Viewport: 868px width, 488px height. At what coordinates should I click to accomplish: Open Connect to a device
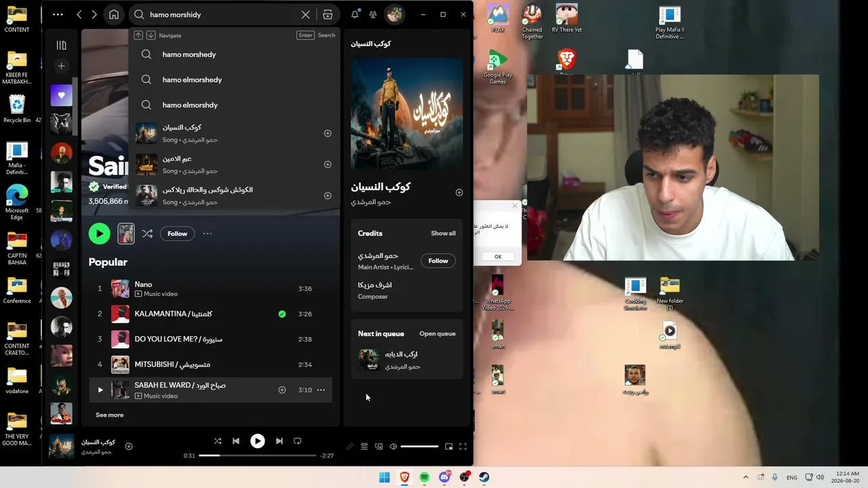click(379, 447)
